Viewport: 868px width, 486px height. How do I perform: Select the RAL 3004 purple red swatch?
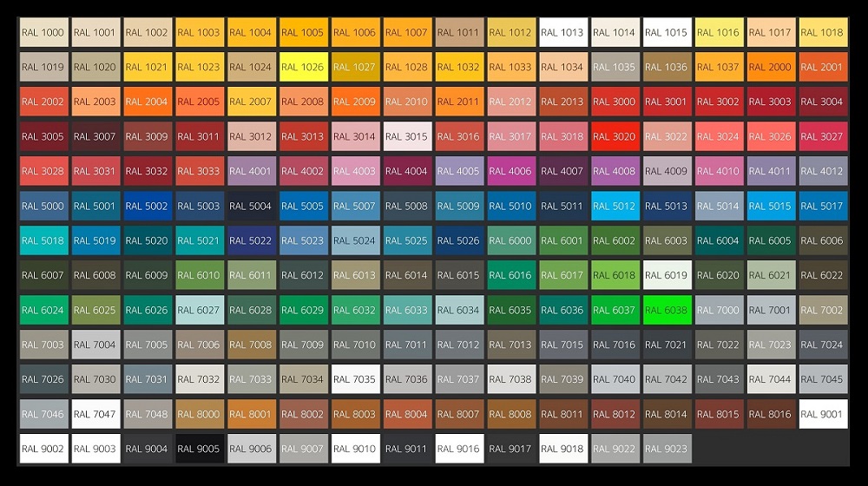(x=823, y=102)
